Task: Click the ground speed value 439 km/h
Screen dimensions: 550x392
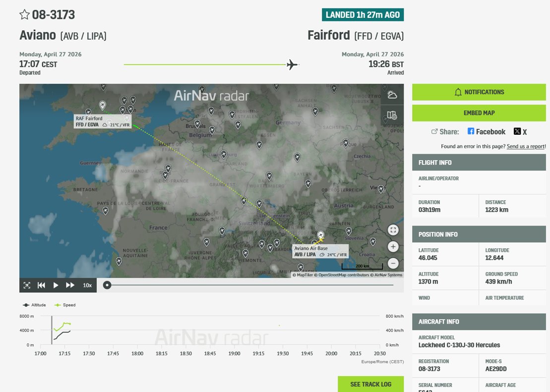Action: point(498,281)
